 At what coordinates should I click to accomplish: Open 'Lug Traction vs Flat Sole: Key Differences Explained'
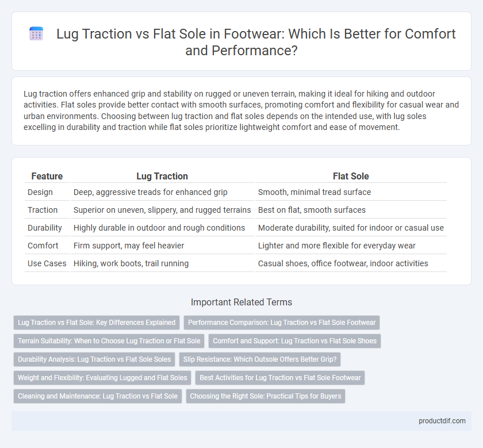point(97,323)
